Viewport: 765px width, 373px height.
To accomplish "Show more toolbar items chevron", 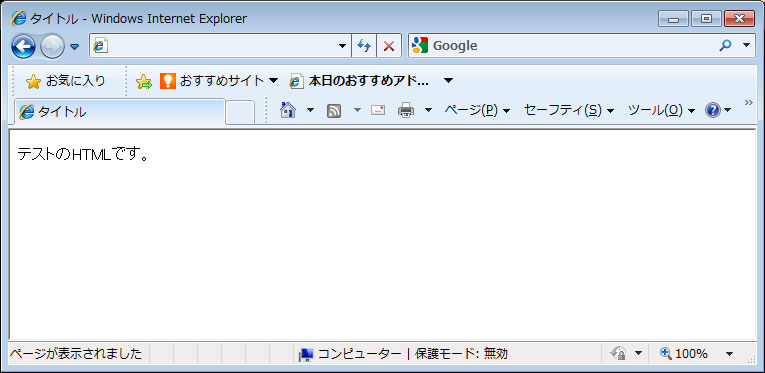I will tap(749, 102).
